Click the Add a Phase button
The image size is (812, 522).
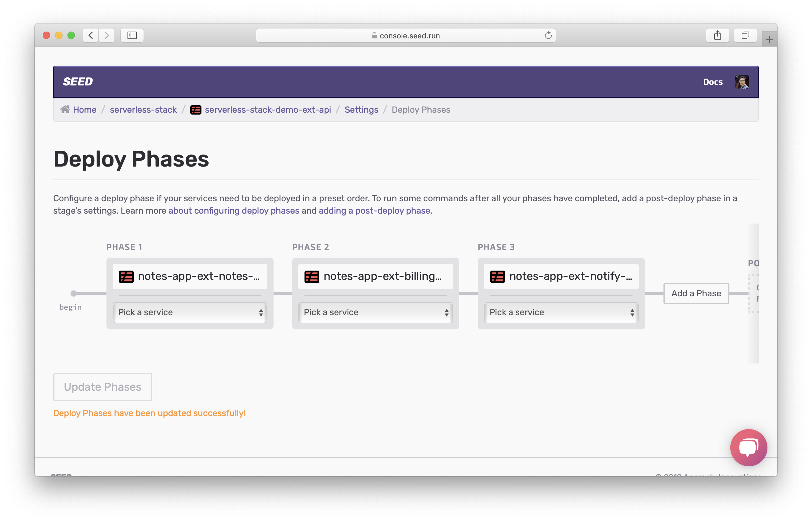click(696, 293)
